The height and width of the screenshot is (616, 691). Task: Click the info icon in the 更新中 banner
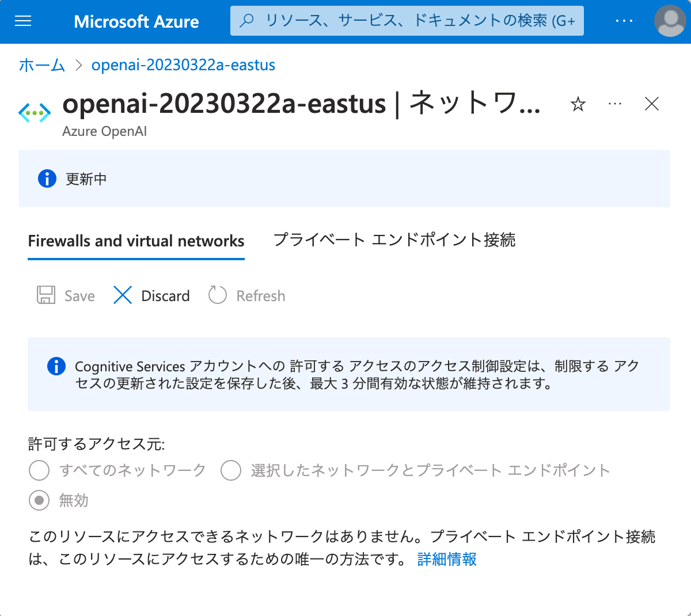coord(47,178)
